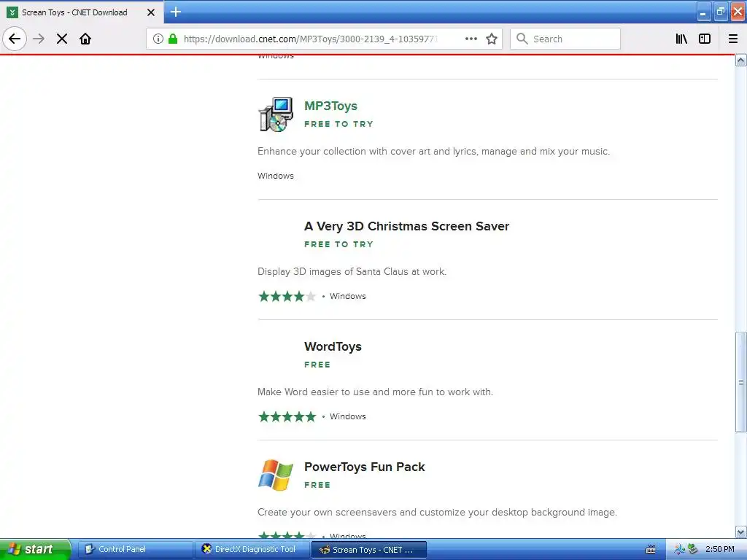Stop loading the page

coord(62,39)
